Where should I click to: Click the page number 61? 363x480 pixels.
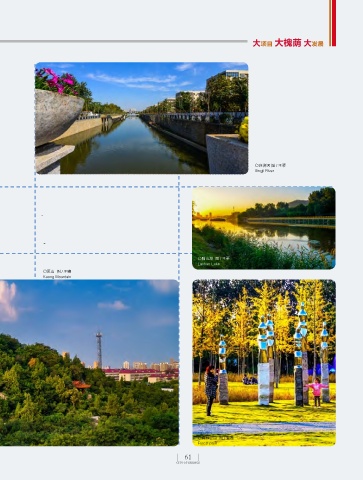click(188, 457)
